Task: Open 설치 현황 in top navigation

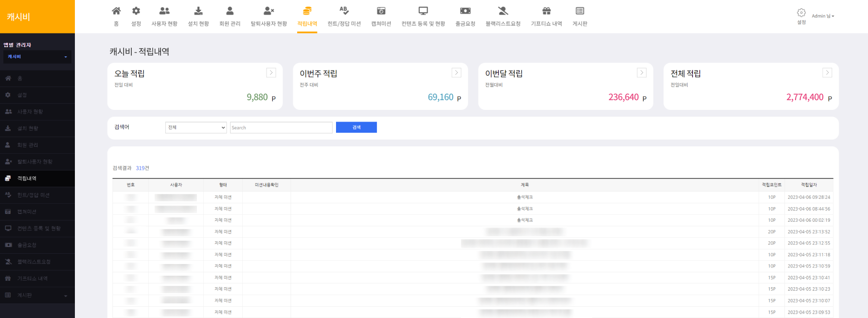Action: coord(198,17)
